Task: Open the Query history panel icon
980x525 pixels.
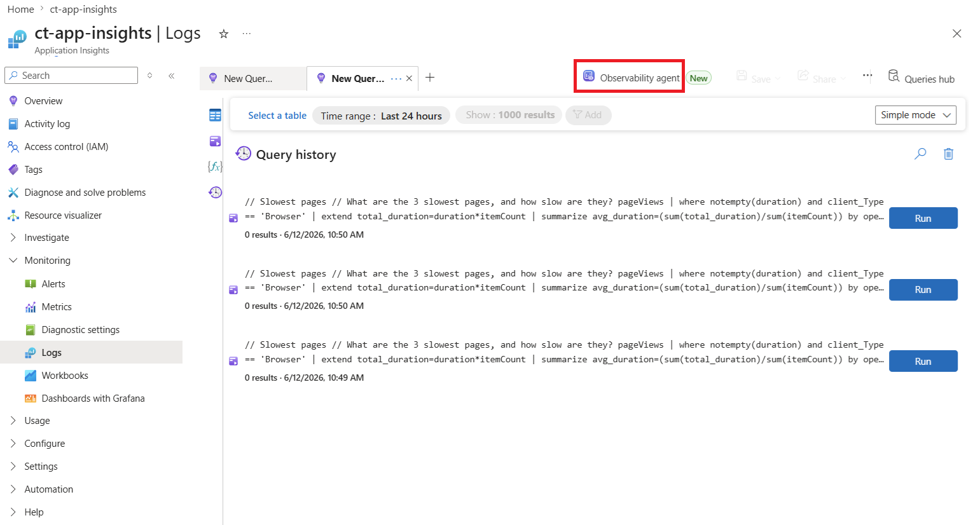Action: click(x=215, y=192)
